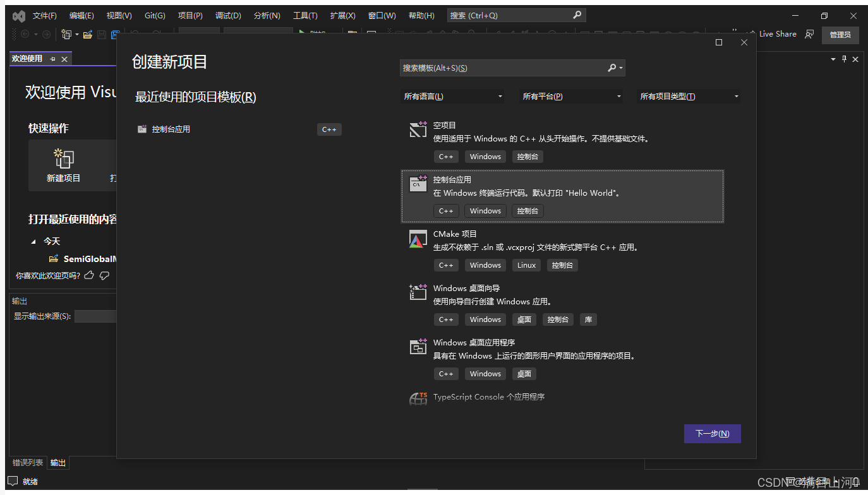
Task: Click the 下一步(N) button
Action: (712, 434)
